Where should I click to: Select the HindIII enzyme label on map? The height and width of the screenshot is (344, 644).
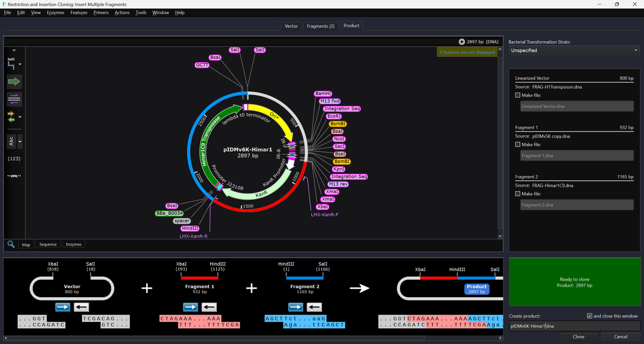point(190,228)
